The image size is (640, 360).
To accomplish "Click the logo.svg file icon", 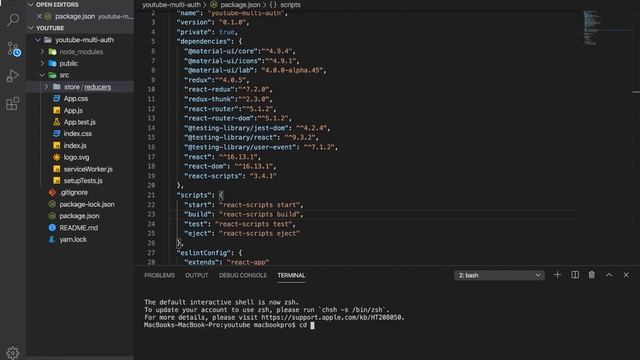I will point(56,157).
